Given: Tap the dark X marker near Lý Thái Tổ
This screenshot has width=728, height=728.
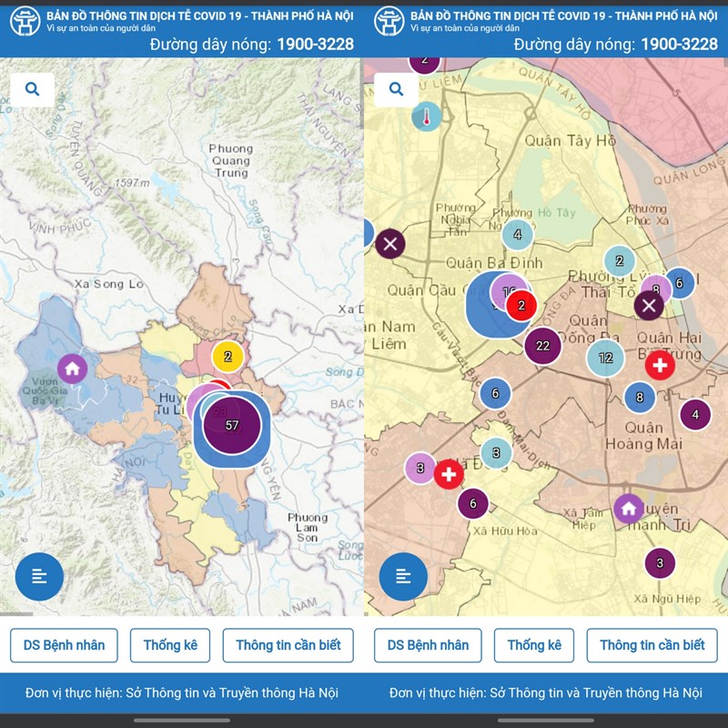Looking at the screenshot, I should 649,305.
